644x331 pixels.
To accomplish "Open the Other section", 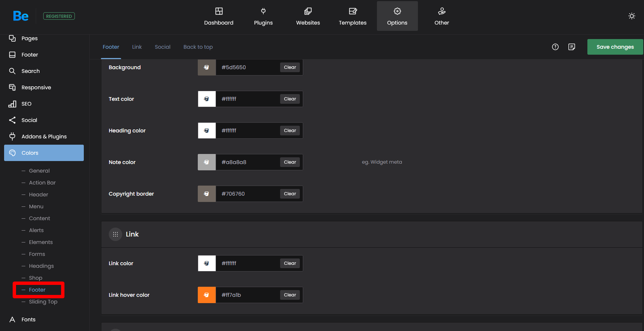I will 442,16.
